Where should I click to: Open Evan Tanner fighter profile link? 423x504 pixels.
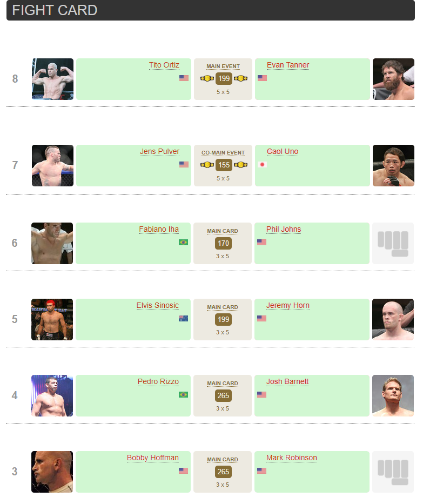pyautogui.click(x=288, y=65)
